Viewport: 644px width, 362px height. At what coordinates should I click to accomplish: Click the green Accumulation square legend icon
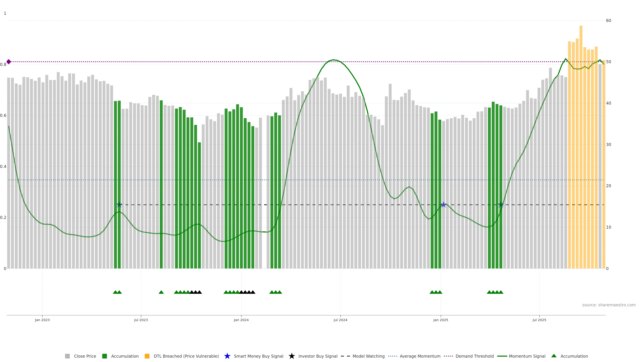[104, 356]
